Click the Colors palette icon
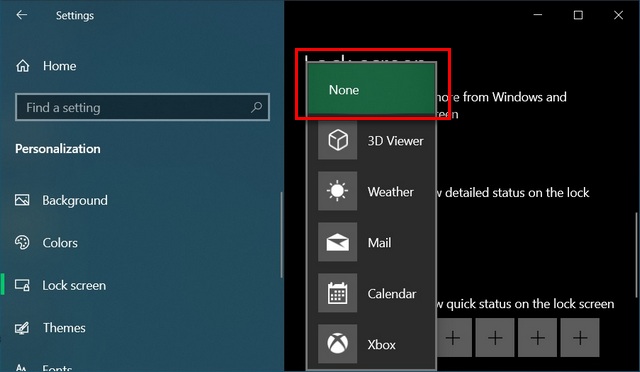This screenshot has width=640, height=372. [22, 242]
